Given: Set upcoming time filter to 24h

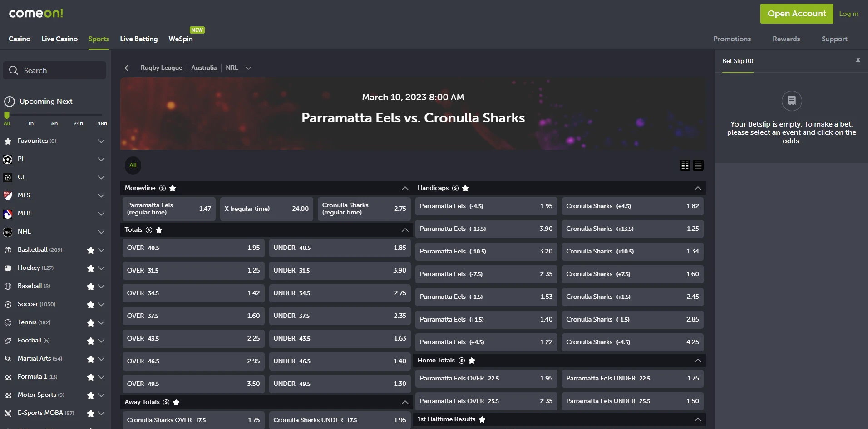Looking at the screenshot, I should 78,123.
